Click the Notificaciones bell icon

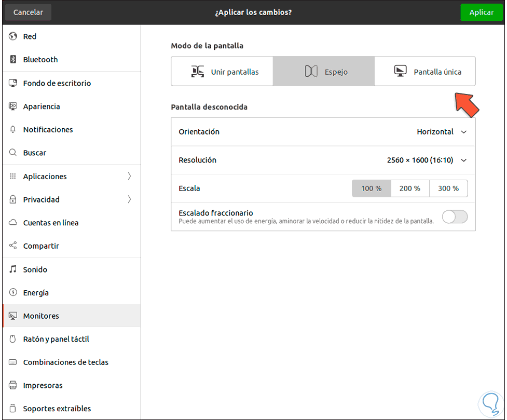click(13, 129)
